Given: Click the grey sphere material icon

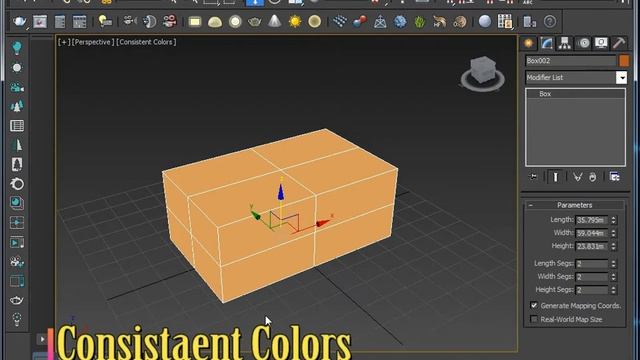Looking at the screenshot, I should (484, 21).
